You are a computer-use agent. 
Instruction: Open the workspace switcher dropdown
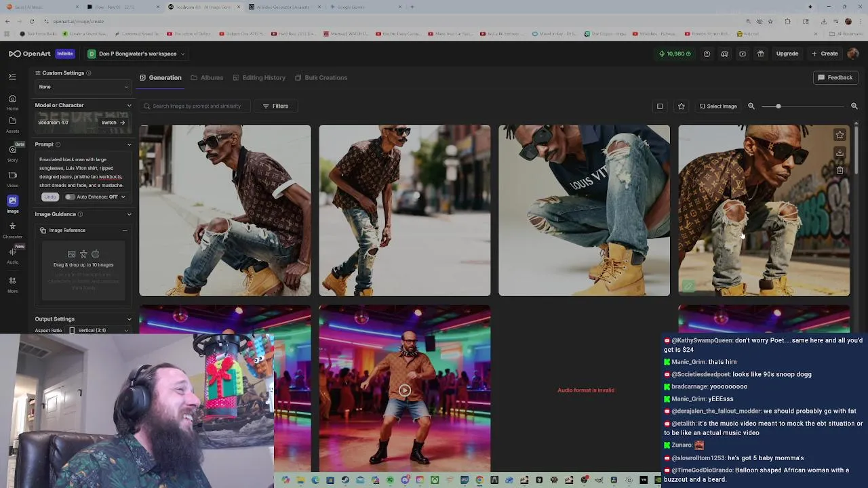coord(136,54)
